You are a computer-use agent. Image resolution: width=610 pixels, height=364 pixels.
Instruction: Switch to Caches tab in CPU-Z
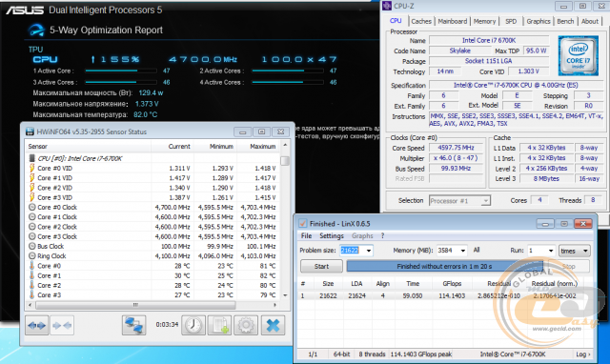tap(421, 21)
